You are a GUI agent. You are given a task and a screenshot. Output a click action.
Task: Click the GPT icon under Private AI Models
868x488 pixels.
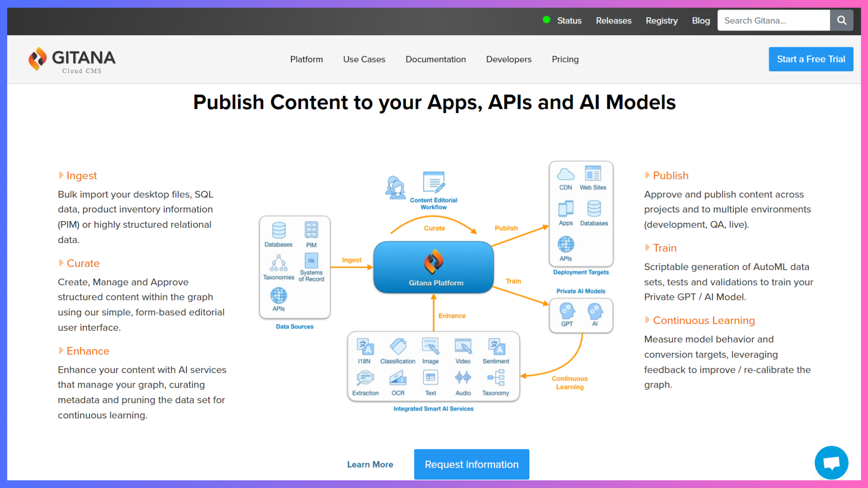(x=567, y=311)
